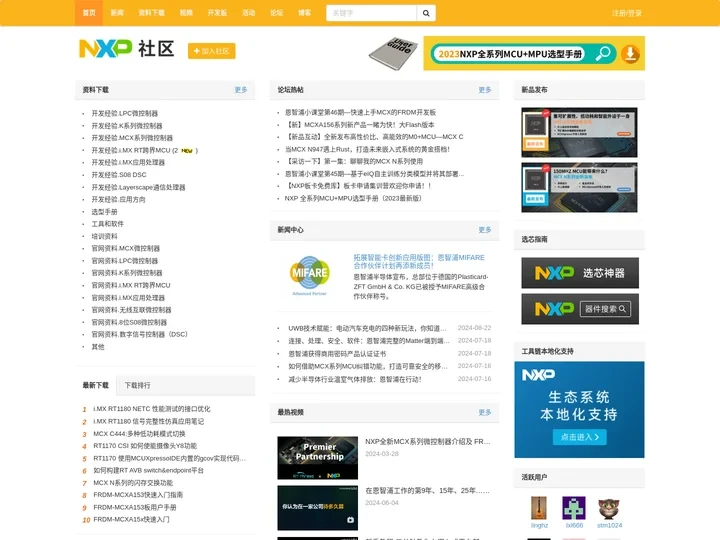Screen dimensions: 720x540
Task: Open video titled NXP全新MCX系列微控制器介绍
Action: pos(428,442)
